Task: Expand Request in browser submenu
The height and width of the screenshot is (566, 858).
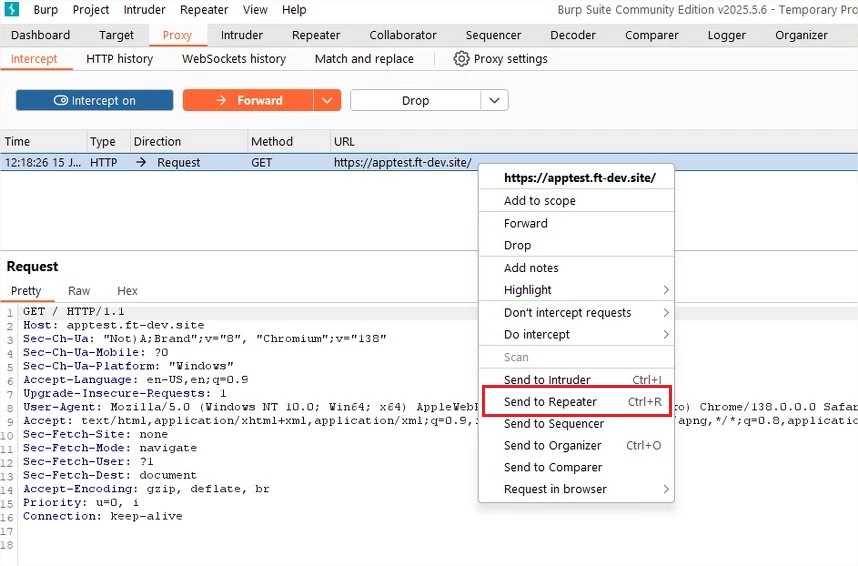Action: point(576,489)
